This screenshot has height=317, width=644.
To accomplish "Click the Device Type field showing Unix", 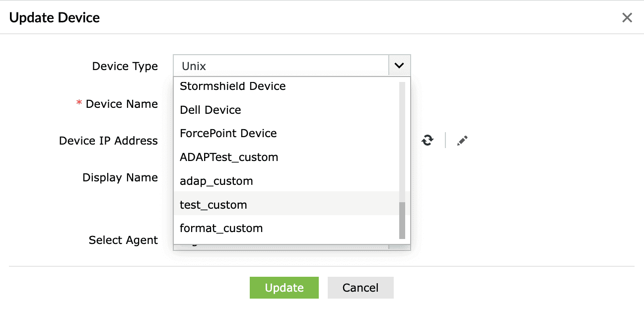I will click(281, 66).
